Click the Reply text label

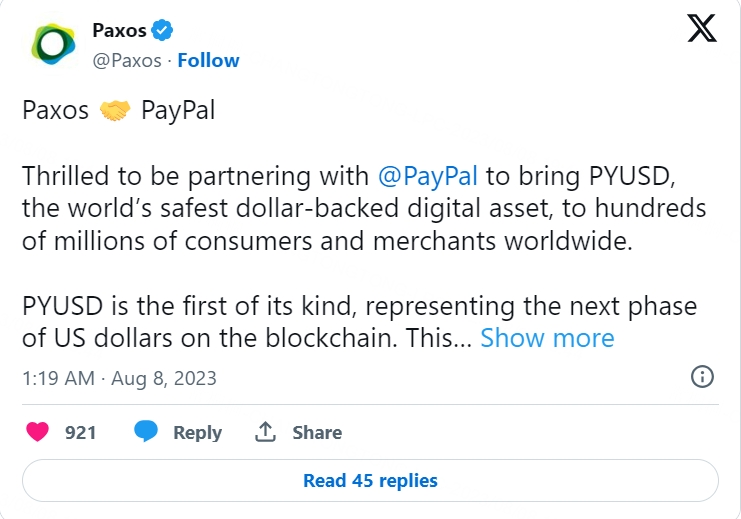[197, 432]
